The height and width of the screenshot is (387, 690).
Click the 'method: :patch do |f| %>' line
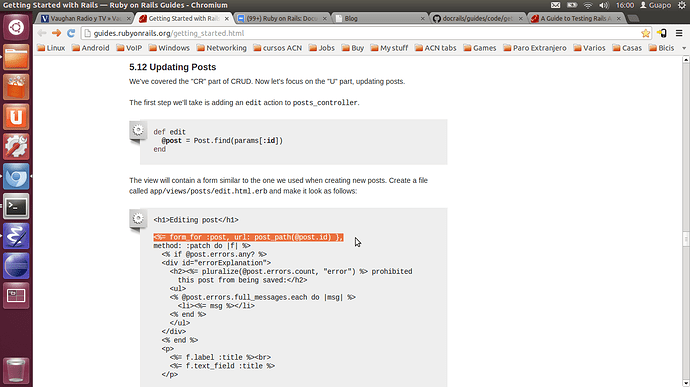202,246
